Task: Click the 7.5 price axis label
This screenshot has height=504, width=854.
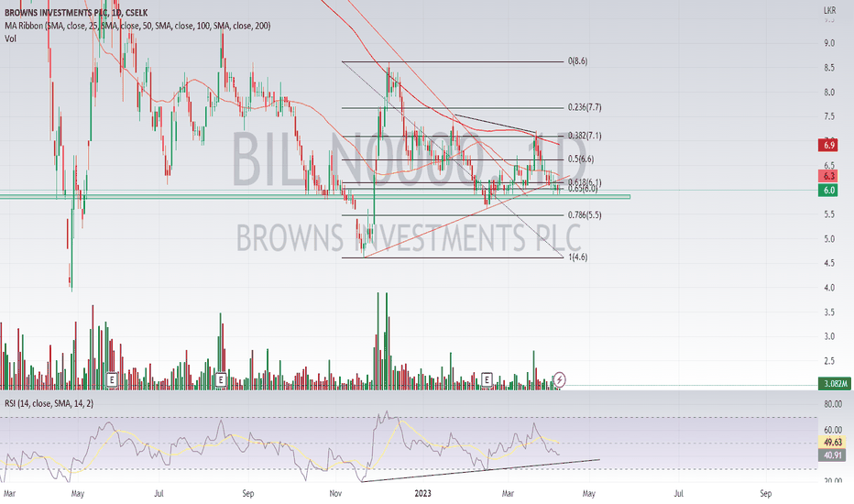Action: [x=829, y=116]
